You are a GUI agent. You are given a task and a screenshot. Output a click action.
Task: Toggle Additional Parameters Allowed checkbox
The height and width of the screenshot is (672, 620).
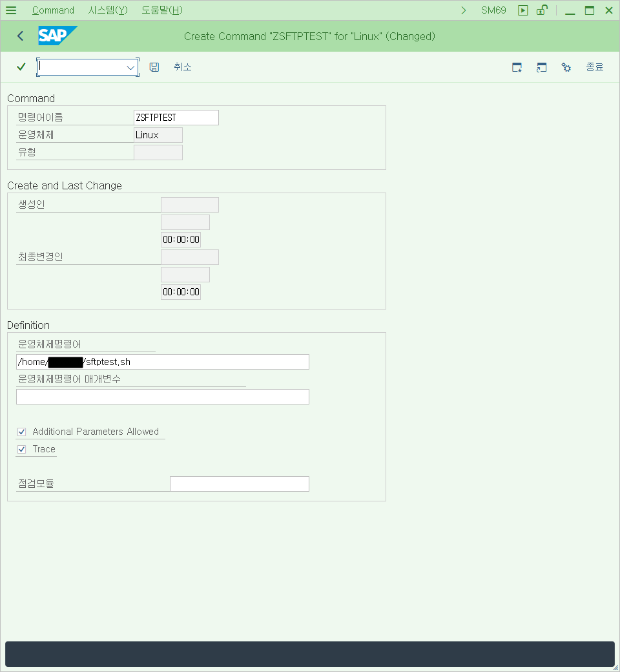pyautogui.click(x=22, y=432)
